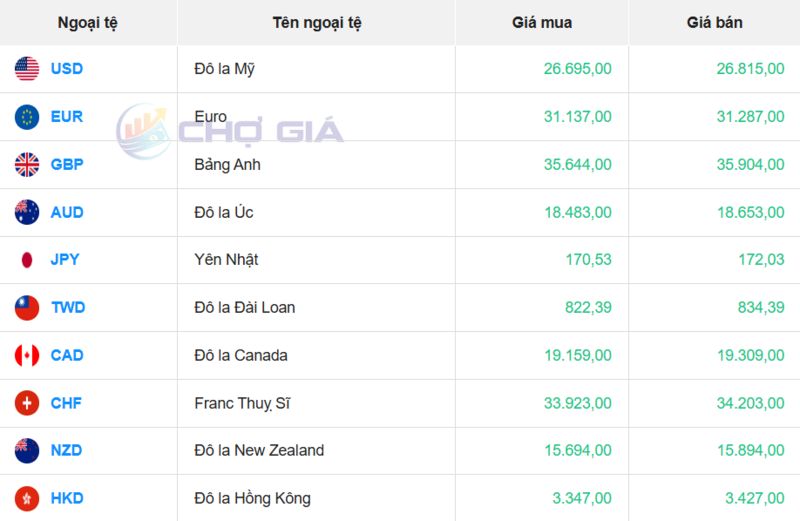Click the Taiwan flag icon
The height and width of the screenshot is (521, 800).
(27, 307)
